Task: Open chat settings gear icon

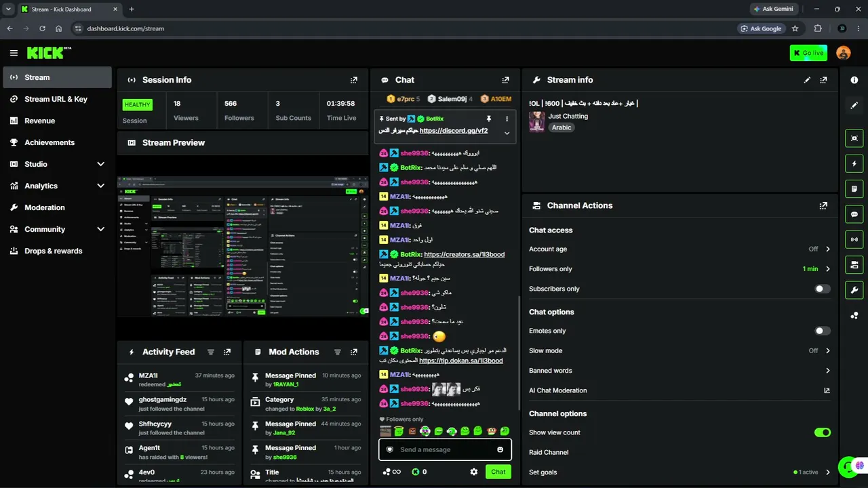Action: coord(474,472)
